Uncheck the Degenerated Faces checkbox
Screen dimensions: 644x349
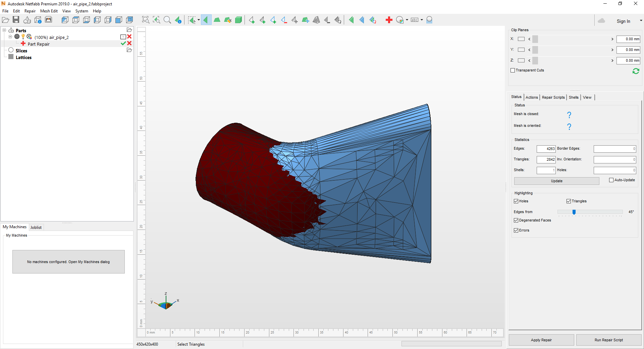tap(516, 220)
